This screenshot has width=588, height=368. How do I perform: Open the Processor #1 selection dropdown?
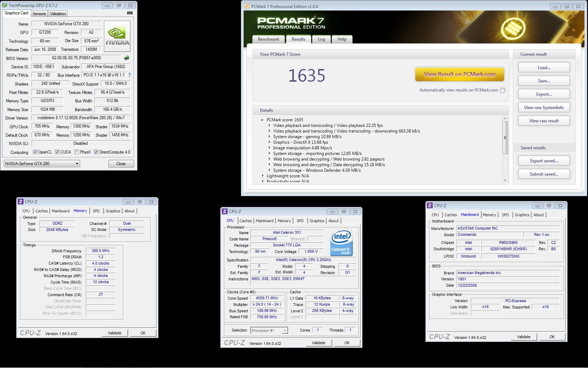pyautogui.click(x=269, y=330)
